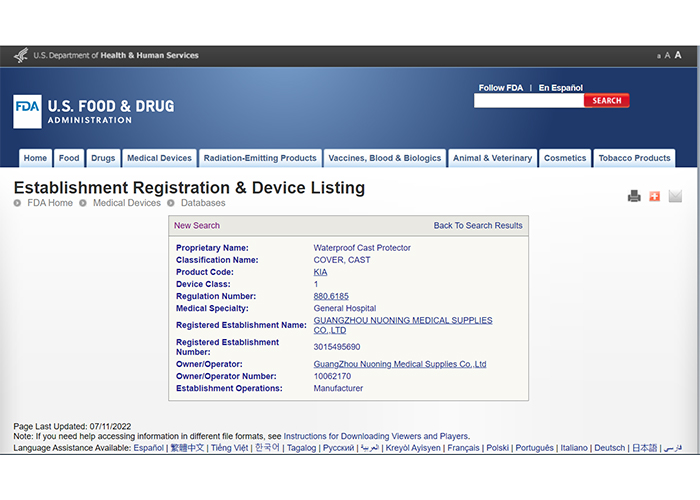Switch to En Español
Image resolution: width=700 pixels, height=500 pixels.
pyautogui.click(x=560, y=88)
